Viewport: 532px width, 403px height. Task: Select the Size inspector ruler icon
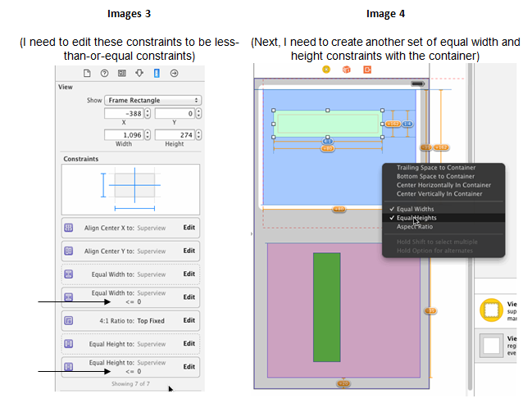point(157,74)
